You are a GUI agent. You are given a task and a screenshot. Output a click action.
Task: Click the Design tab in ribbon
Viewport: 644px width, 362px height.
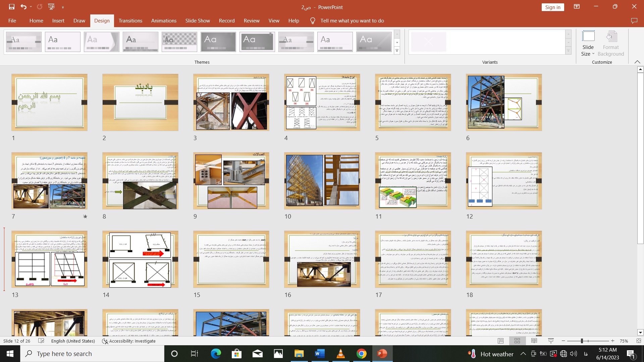click(102, 21)
